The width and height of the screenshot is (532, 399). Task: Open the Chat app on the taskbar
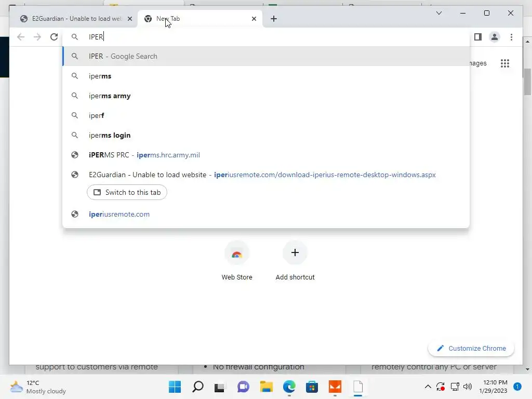pos(243,387)
